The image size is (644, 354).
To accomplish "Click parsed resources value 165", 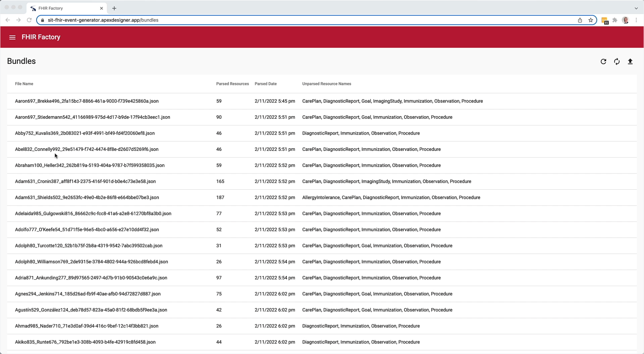I will (220, 182).
